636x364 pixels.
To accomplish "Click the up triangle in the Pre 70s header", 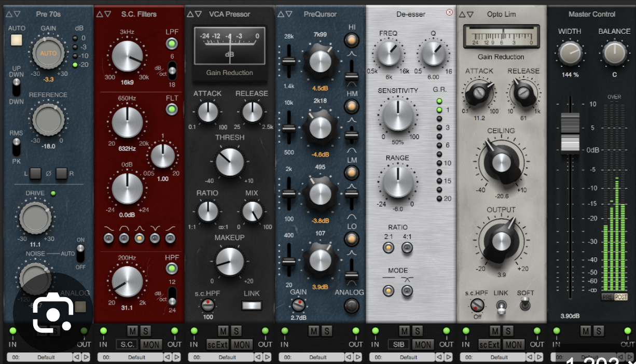I will click(x=9, y=14).
